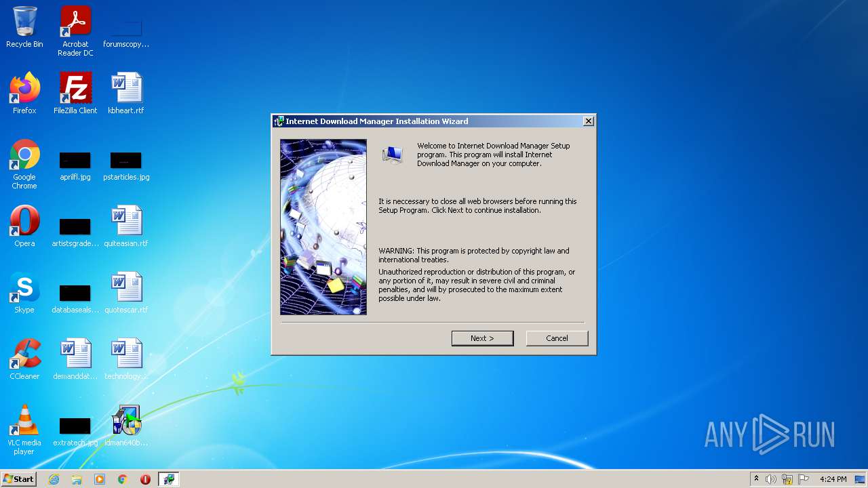This screenshot has height=488, width=868.
Task: Select quotescar.rtf document icon
Action: click(126, 293)
